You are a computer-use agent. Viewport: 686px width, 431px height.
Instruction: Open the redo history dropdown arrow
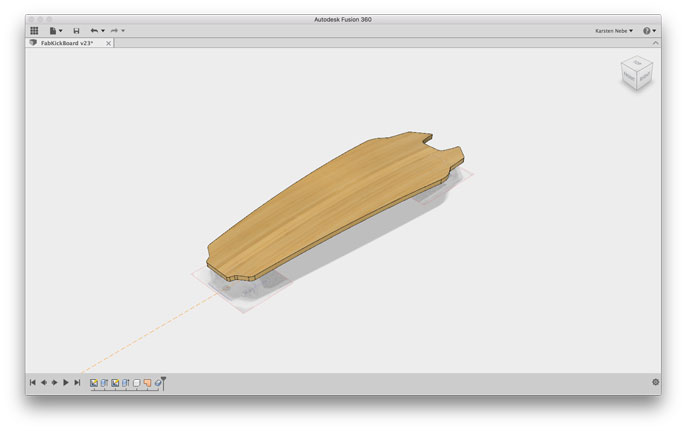123,31
